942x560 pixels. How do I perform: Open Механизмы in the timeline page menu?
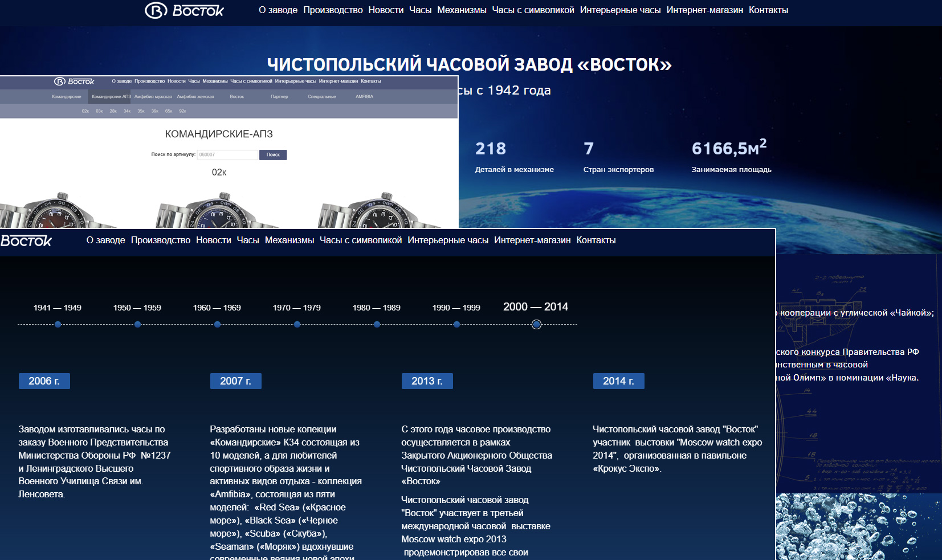coord(289,240)
